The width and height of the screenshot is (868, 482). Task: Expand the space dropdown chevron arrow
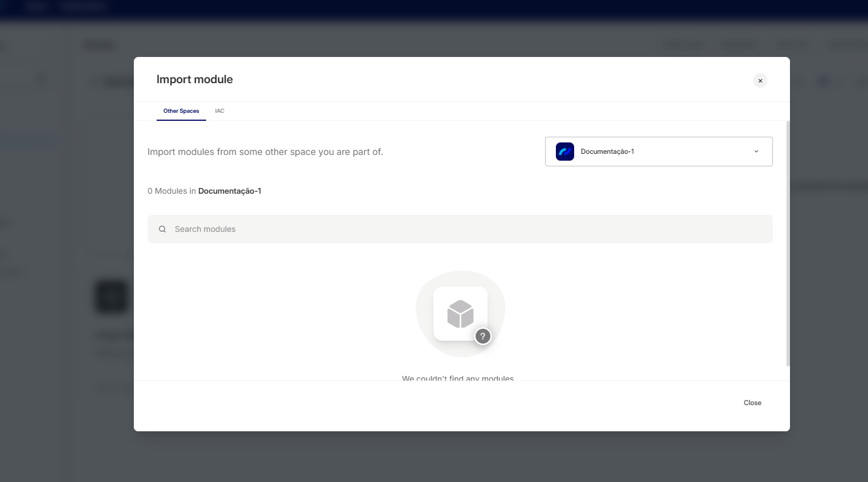[x=756, y=152]
